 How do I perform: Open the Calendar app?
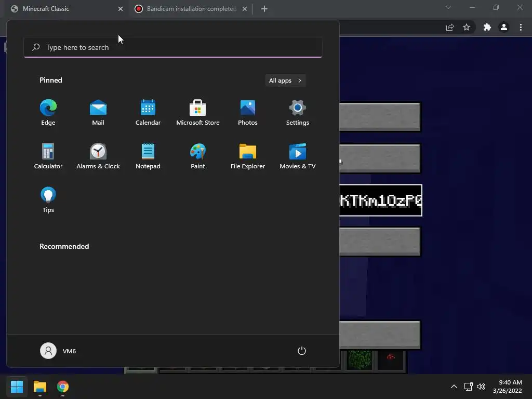[x=148, y=113]
